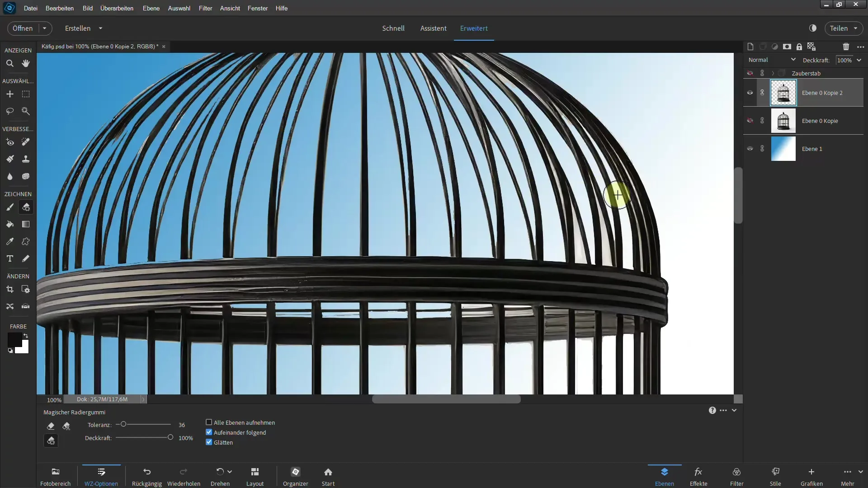Toggle visibility of Ebene 0 Kopie layer
Viewport: 868px width, 488px height.
pyautogui.click(x=750, y=120)
